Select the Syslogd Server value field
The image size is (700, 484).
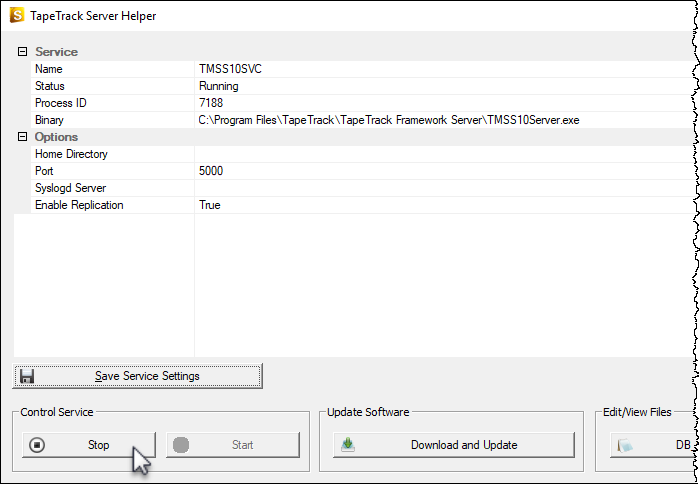click(445, 188)
